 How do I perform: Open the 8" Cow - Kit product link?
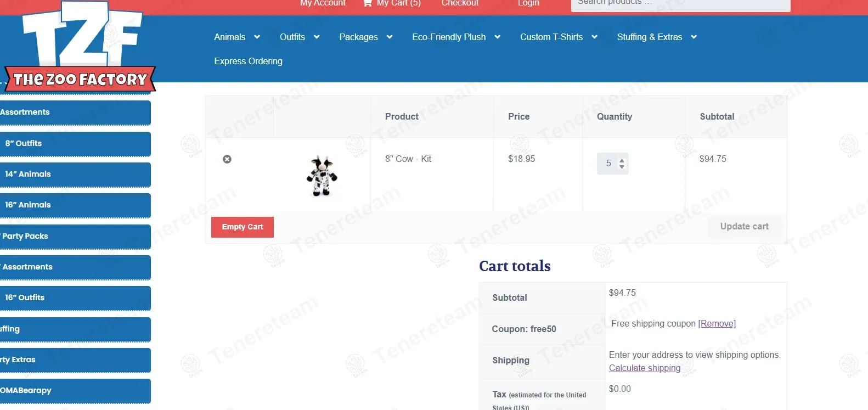click(x=408, y=159)
